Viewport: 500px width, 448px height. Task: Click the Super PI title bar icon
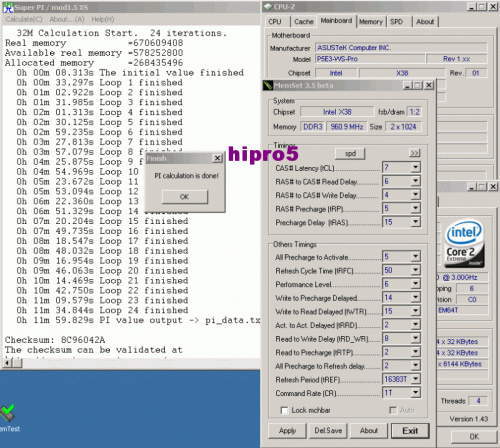pos(8,7)
